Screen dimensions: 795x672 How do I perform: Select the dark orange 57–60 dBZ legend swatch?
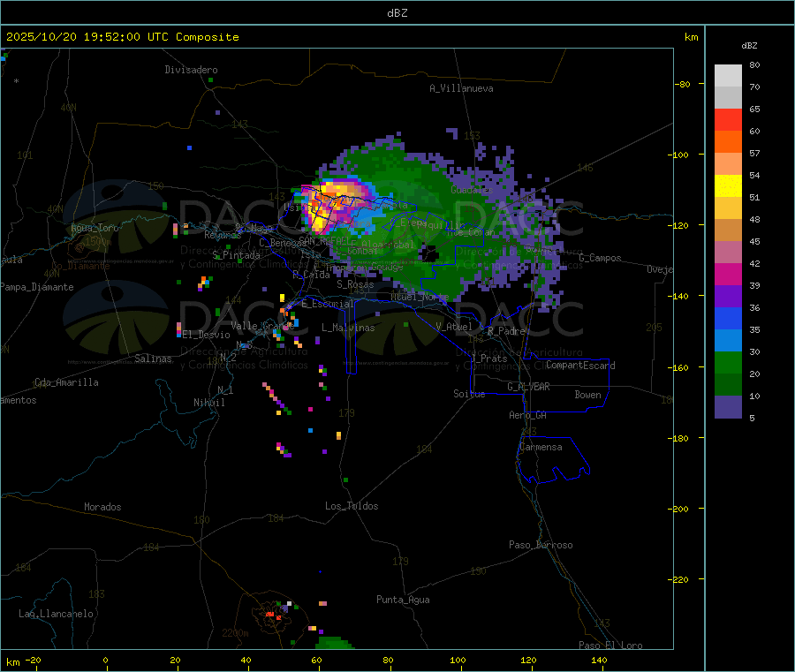click(x=728, y=142)
